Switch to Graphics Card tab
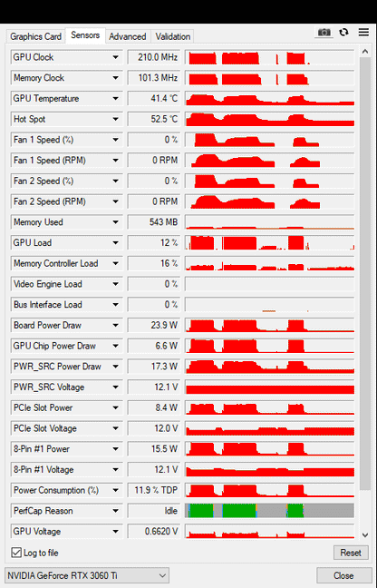Screen dimensions: 377x588 click(x=35, y=36)
